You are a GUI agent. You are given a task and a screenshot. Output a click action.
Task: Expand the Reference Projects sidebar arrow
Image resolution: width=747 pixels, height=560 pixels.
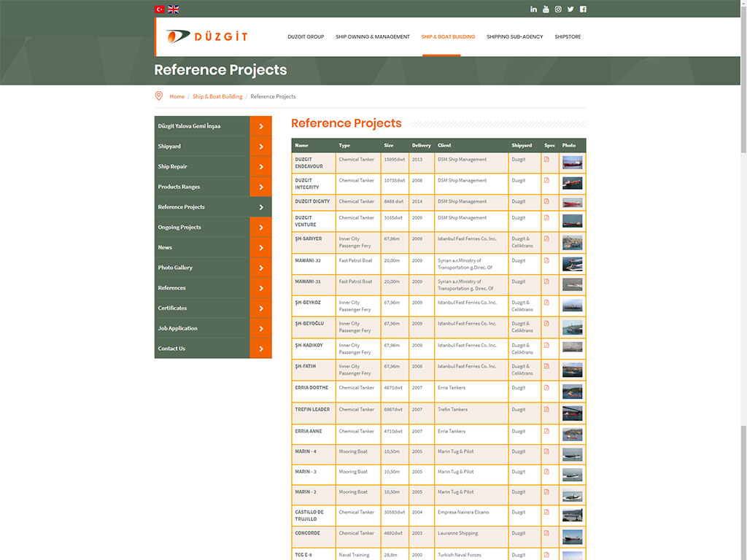pyautogui.click(x=260, y=207)
